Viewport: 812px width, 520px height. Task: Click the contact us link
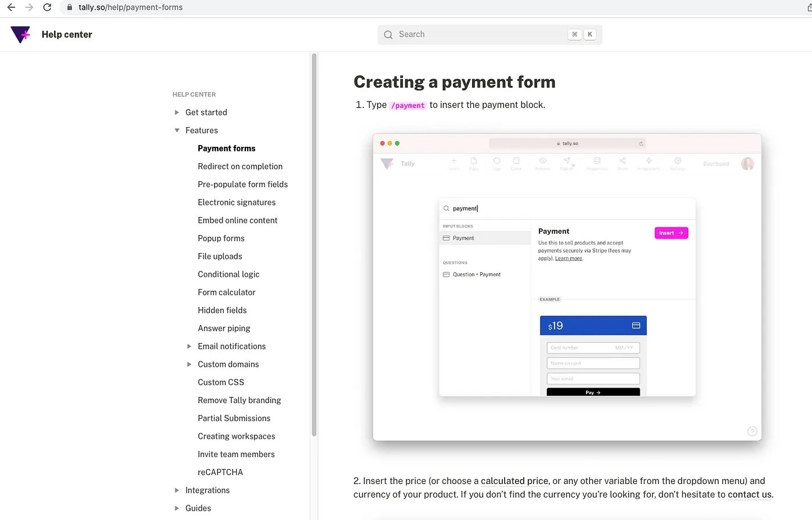point(749,494)
